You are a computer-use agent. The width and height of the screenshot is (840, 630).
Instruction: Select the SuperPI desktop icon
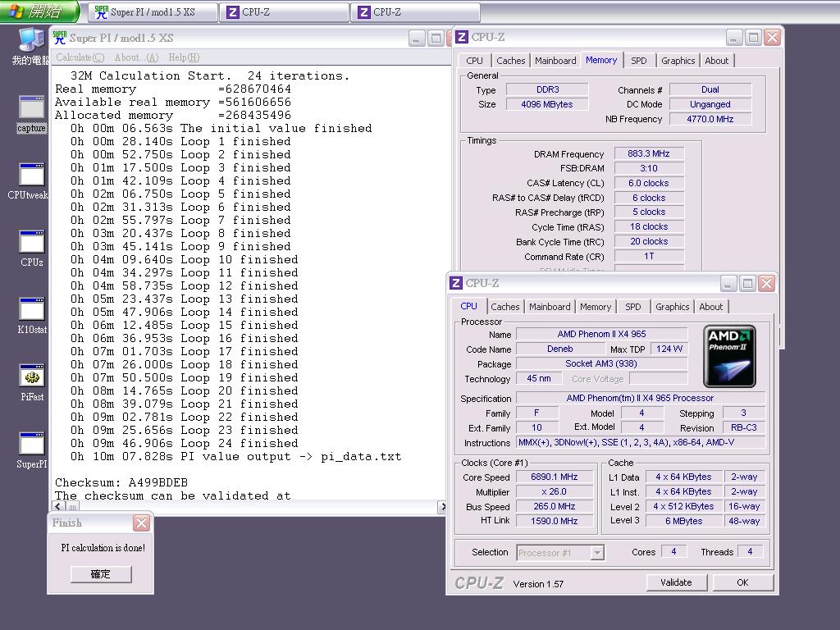[x=32, y=450]
